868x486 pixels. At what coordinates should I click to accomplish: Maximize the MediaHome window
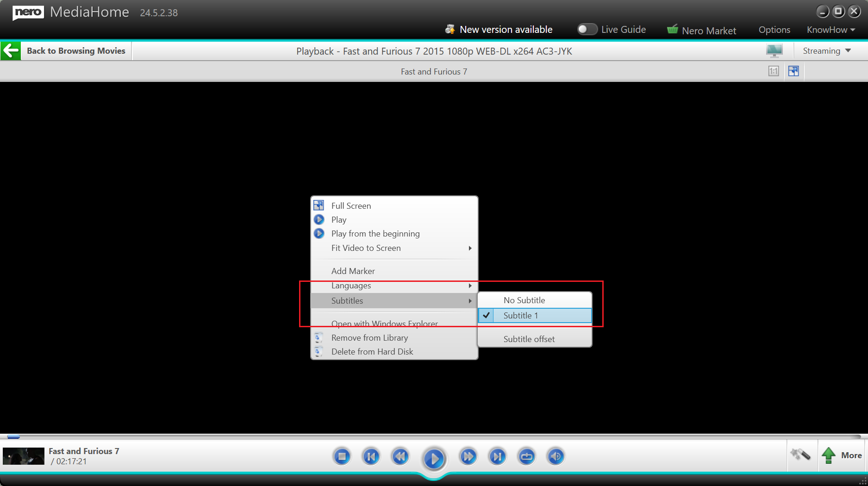[838, 12]
